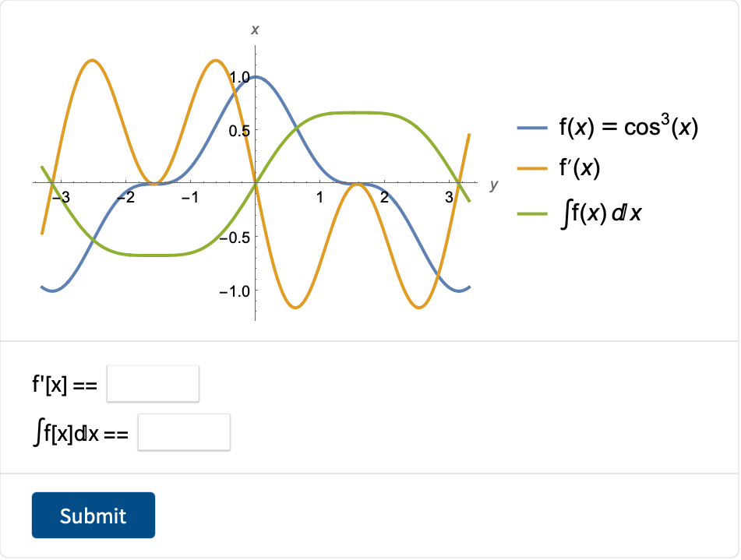Click the −1 tick label on horizontal axis

(190, 197)
